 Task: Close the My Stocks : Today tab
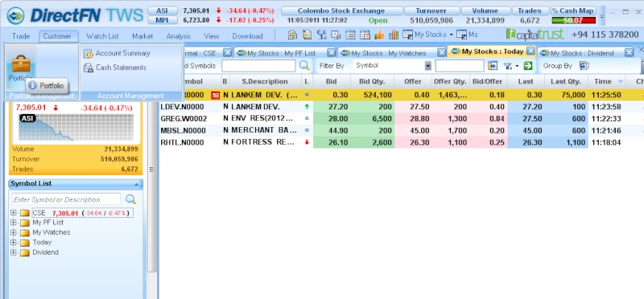[530, 51]
